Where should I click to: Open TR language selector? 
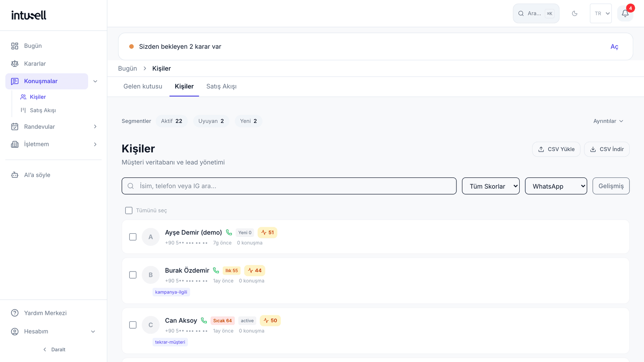tap(601, 13)
